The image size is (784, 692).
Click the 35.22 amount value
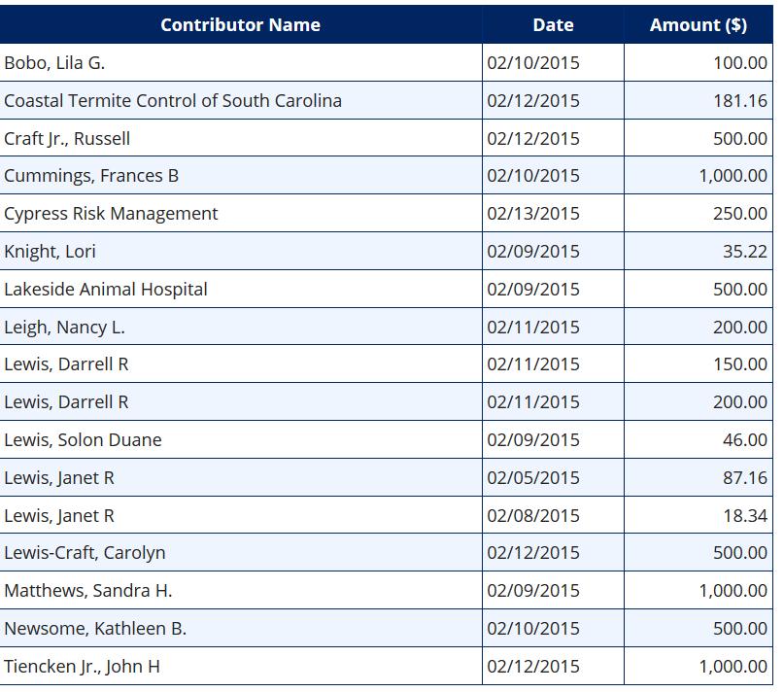[744, 251]
